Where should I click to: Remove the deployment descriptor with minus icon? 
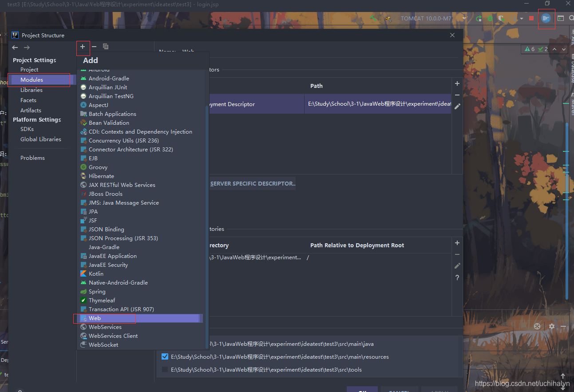point(457,95)
